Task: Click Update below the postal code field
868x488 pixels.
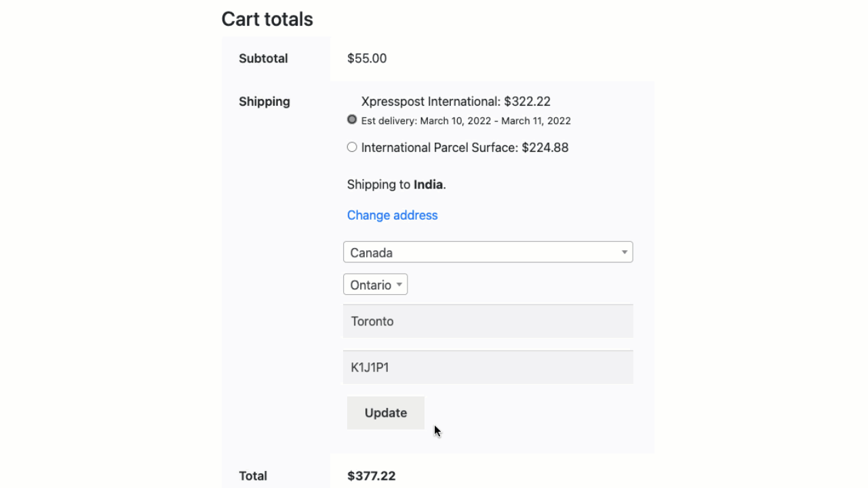Action: coord(385,412)
